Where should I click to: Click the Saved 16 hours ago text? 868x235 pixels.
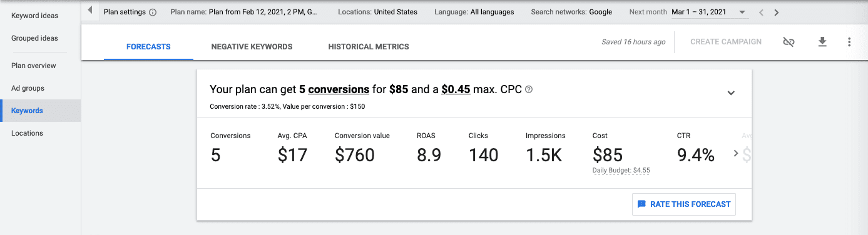pyautogui.click(x=633, y=42)
